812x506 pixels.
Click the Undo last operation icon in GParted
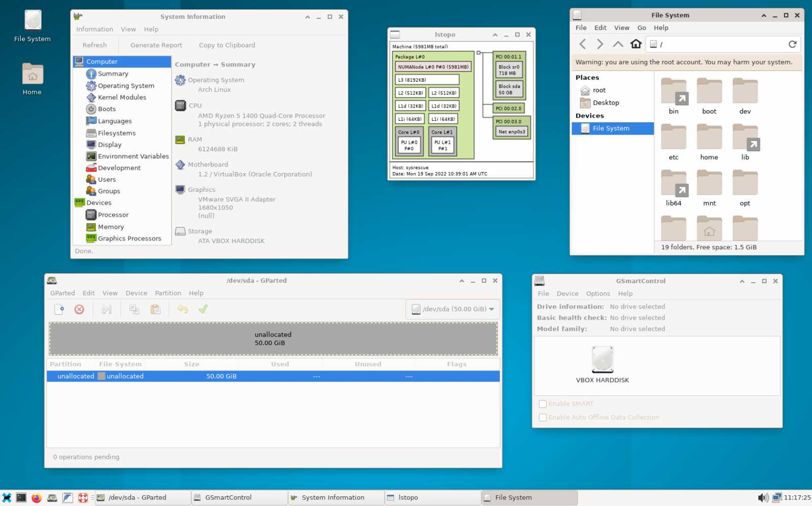click(x=183, y=309)
